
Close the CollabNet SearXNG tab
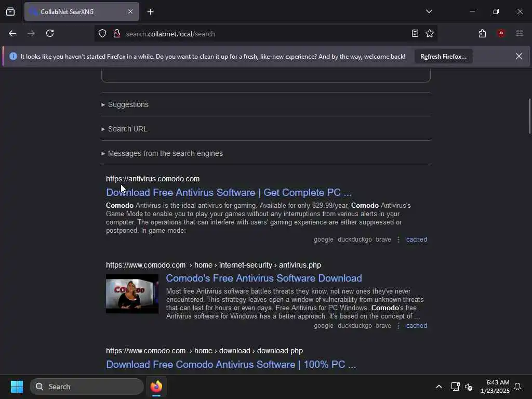pos(130,11)
